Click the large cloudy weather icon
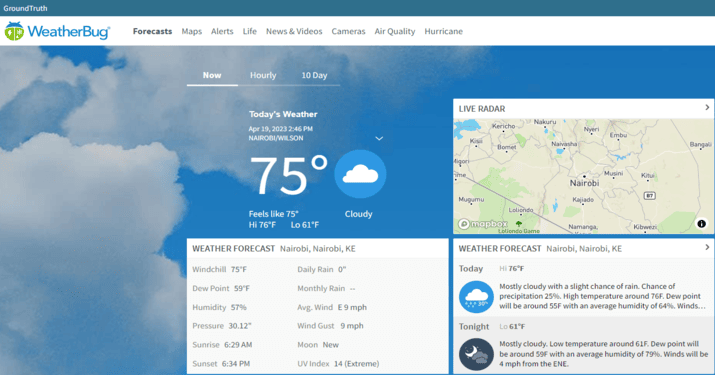The image size is (715, 375). pyautogui.click(x=360, y=174)
